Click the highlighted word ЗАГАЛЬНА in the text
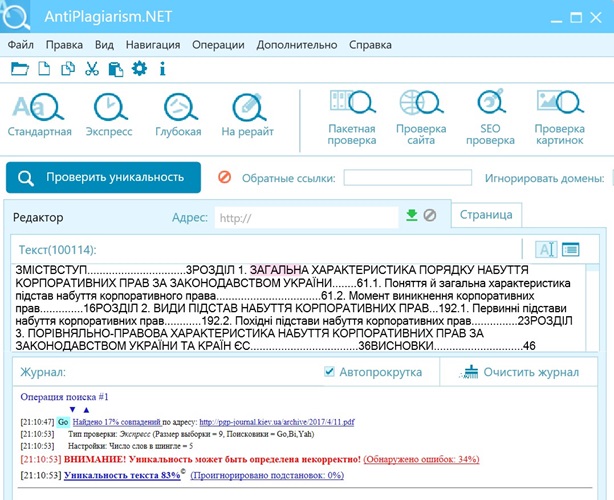 coord(280,270)
